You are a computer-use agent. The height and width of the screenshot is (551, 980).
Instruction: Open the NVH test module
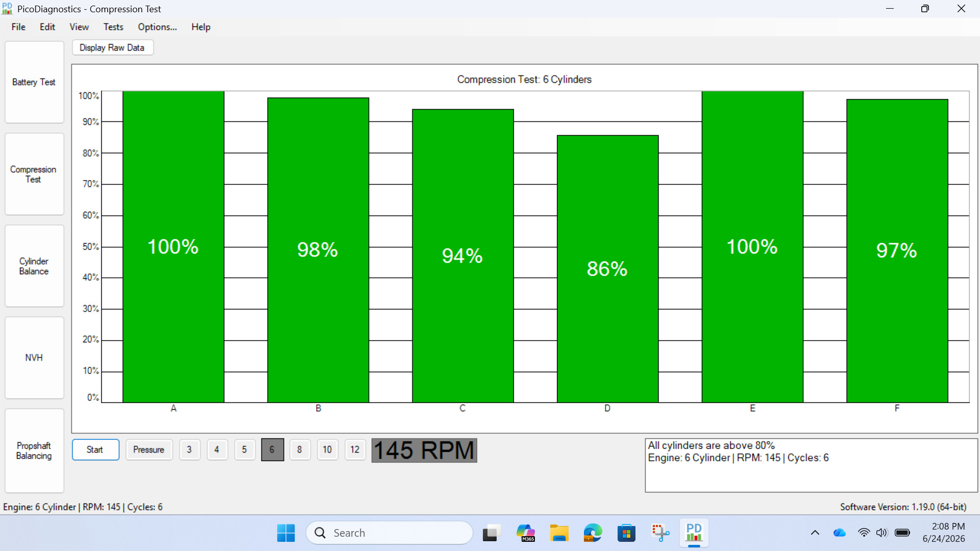point(34,358)
